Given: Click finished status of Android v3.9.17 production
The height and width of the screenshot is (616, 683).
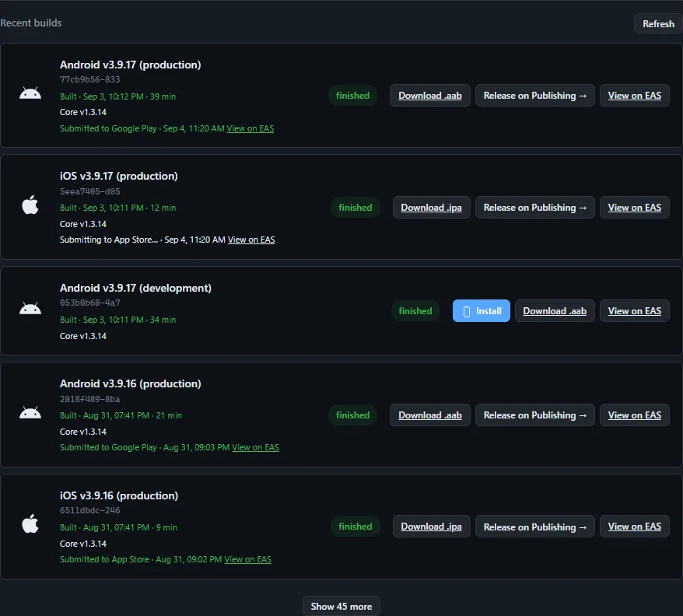Looking at the screenshot, I should [x=352, y=96].
